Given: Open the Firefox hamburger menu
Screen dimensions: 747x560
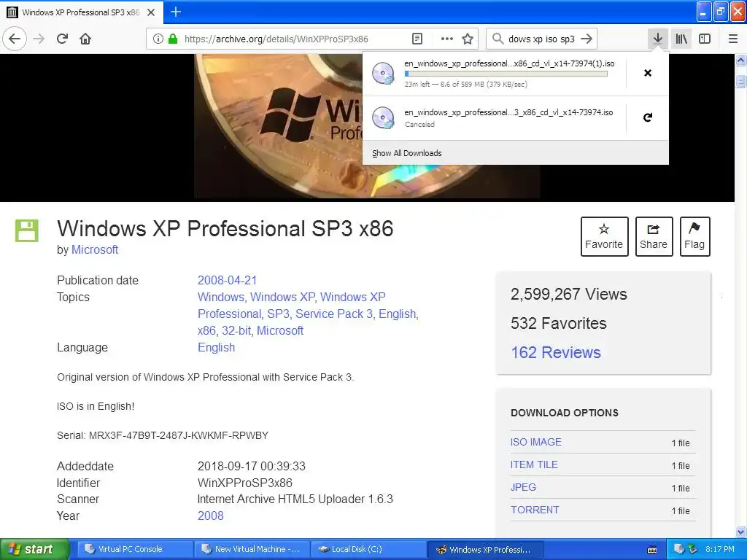Looking at the screenshot, I should coord(732,39).
